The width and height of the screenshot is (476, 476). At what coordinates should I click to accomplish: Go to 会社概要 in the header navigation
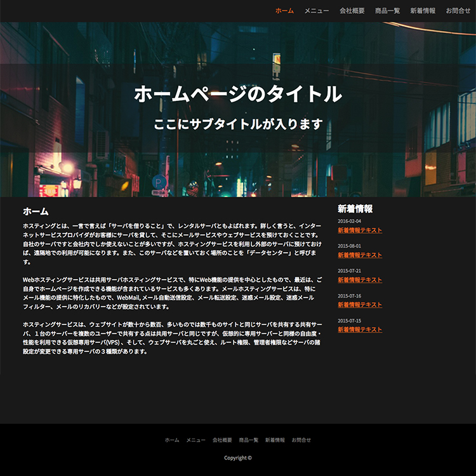(x=352, y=11)
